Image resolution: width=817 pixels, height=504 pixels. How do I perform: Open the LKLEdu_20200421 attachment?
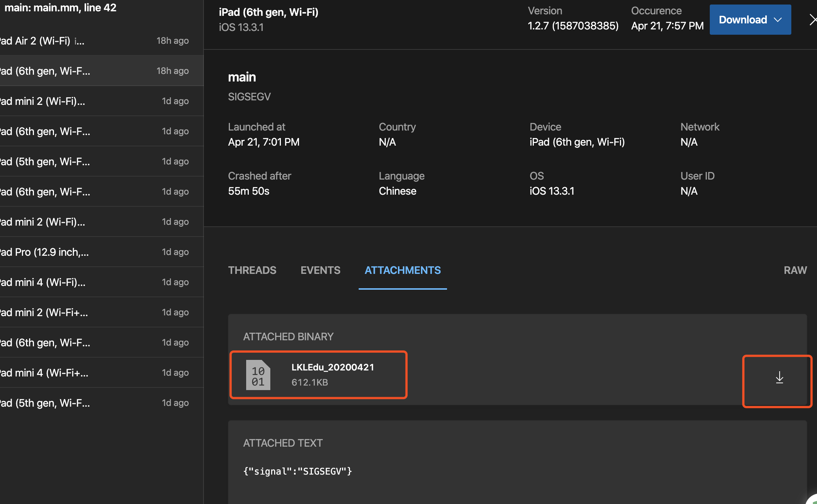(x=333, y=367)
